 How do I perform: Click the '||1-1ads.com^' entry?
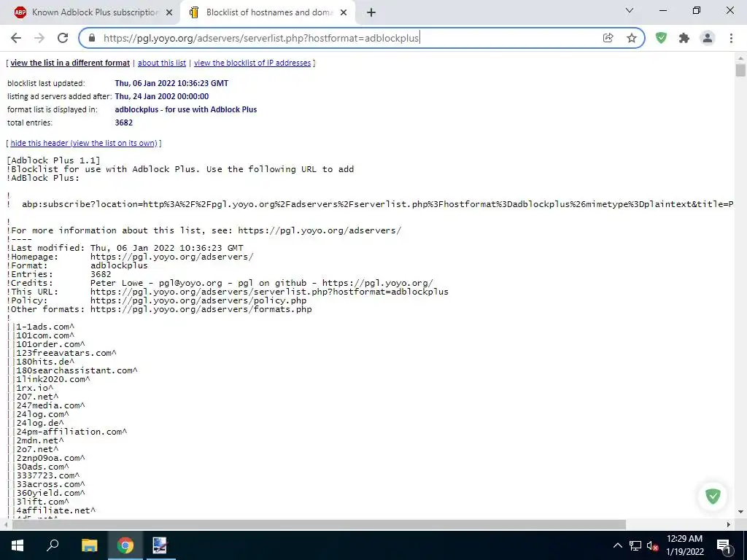[x=41, y=327]
